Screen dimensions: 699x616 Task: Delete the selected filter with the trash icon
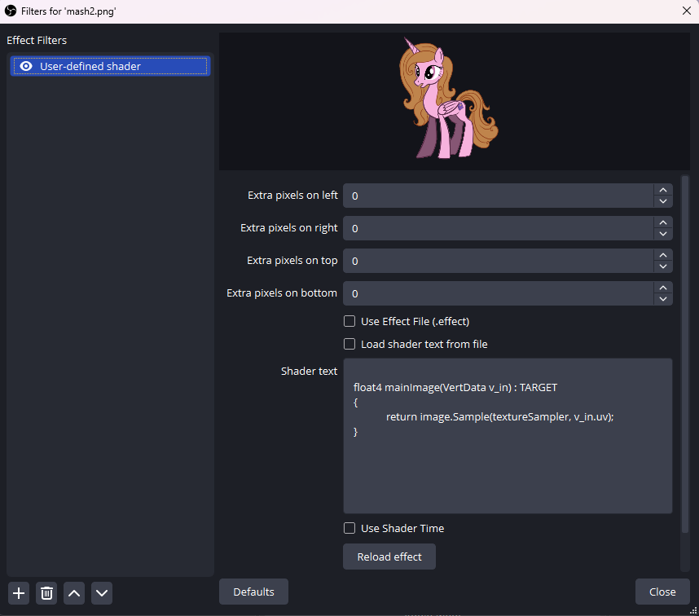(x=46, y=593)
